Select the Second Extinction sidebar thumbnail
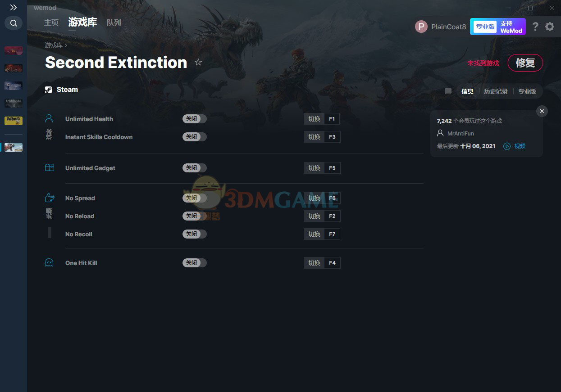The width and height of the screenshot is (561, 392). point(14,147)
